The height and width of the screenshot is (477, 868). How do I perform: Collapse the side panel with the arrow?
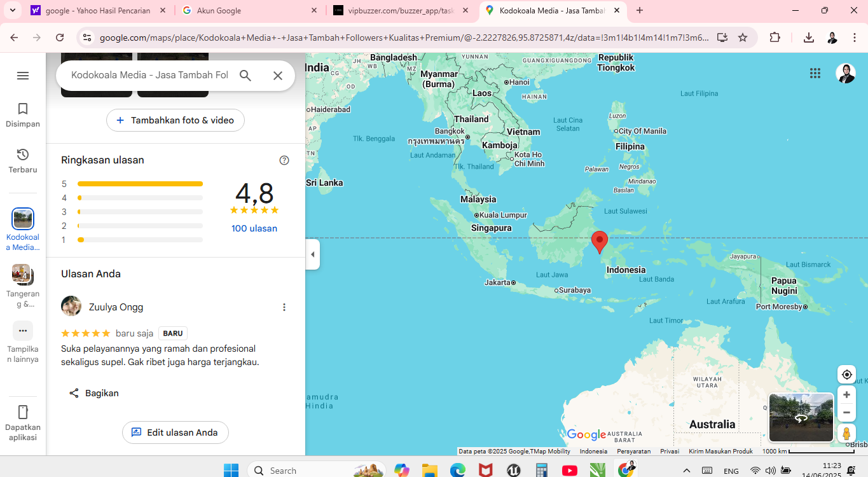click(312, 254)
